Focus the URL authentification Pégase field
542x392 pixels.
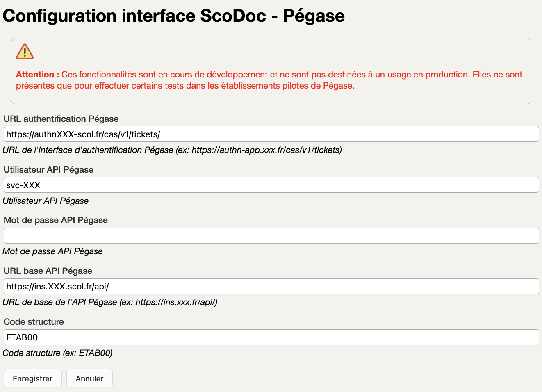point(271,134)
